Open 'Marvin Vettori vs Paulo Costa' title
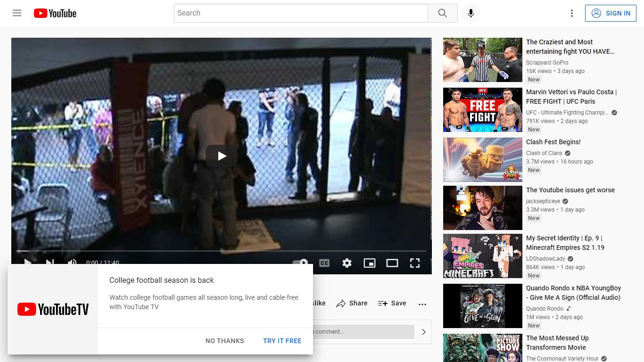 tap(571, 97)
